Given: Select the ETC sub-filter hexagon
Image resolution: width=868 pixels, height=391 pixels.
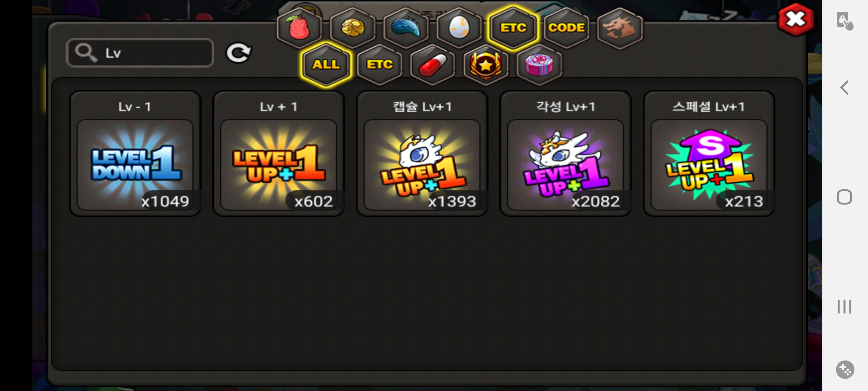Looking at the screenshot, I should point(379,65).
